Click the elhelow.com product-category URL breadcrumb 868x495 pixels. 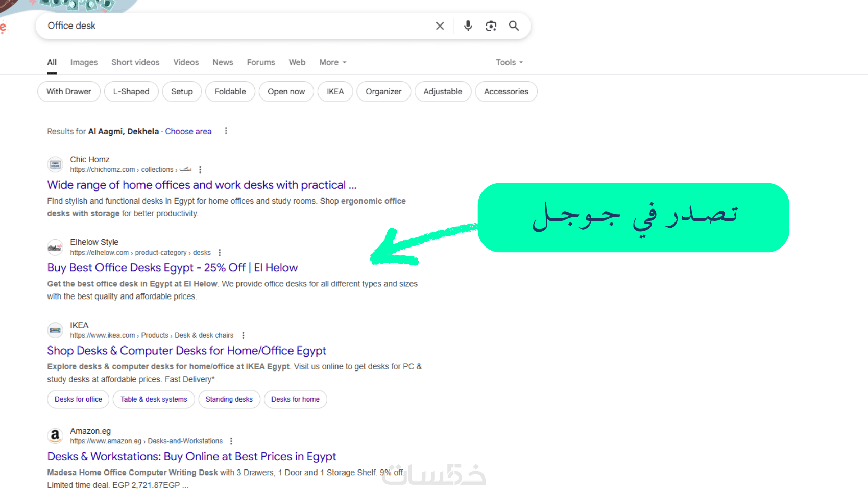[140, 253]
